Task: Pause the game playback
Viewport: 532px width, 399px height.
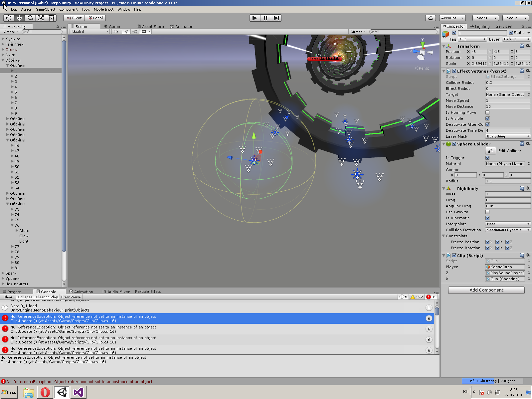Action: (x=266, y=18)
